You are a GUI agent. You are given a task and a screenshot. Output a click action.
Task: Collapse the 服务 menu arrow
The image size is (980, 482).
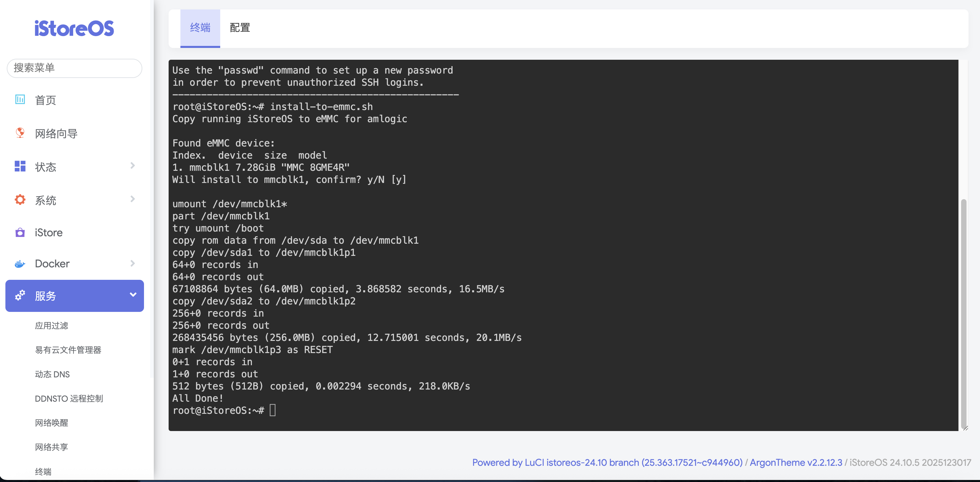point(133,295)
